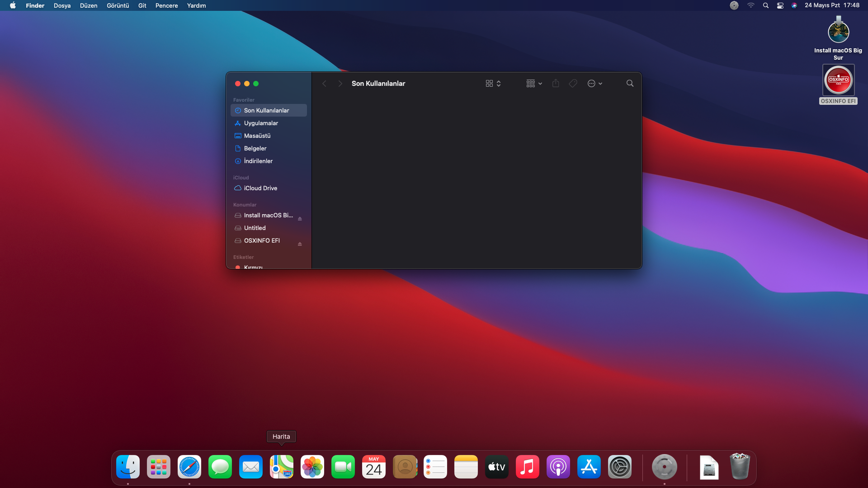
Task: Go back in Finder window
Action: [x=324, y=84]
